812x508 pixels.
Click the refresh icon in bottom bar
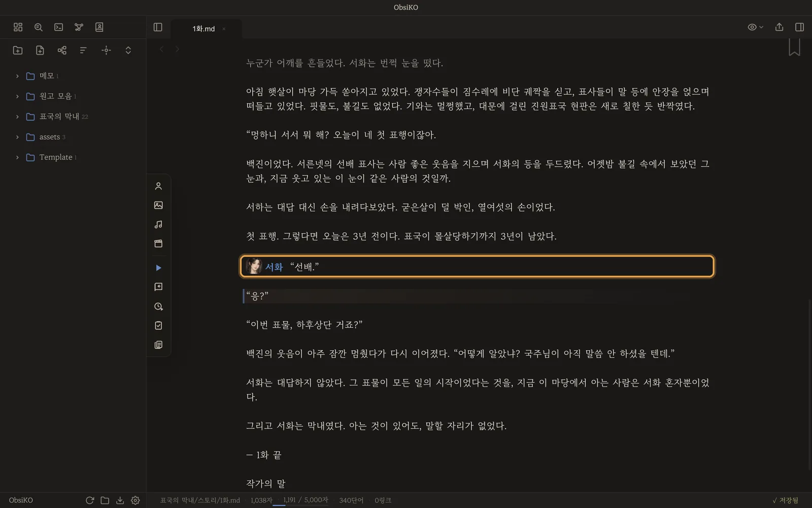pyautogui.click(x=90, y=500)
